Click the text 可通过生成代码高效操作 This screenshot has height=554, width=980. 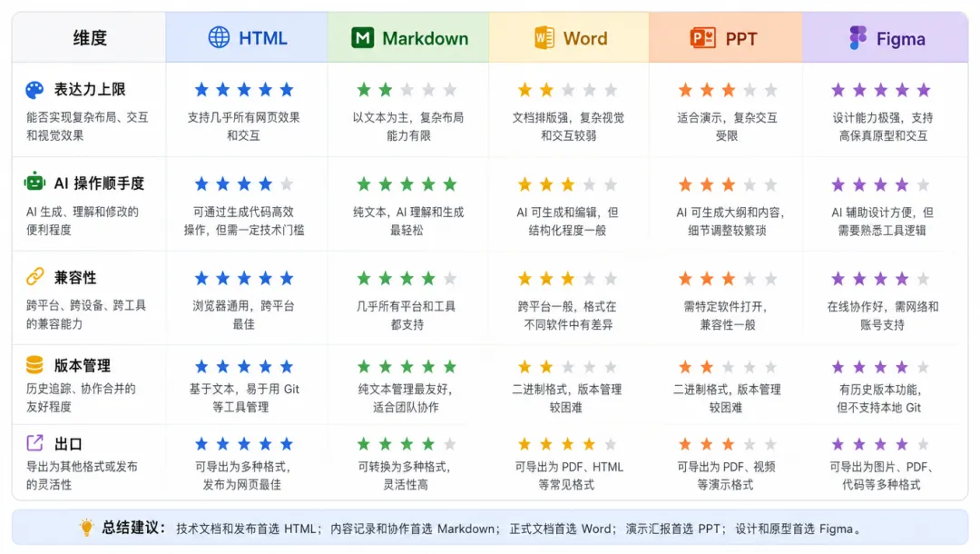click(243, 212)
